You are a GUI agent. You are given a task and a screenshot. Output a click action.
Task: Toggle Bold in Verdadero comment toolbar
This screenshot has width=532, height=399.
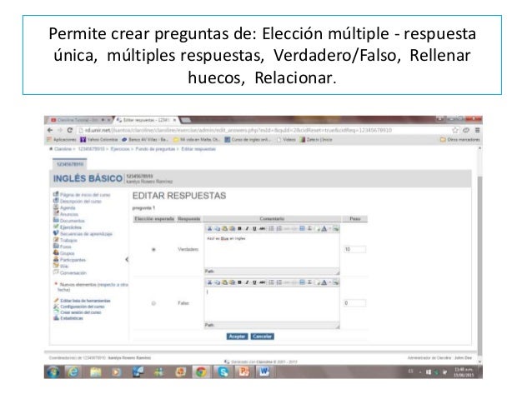239,229
